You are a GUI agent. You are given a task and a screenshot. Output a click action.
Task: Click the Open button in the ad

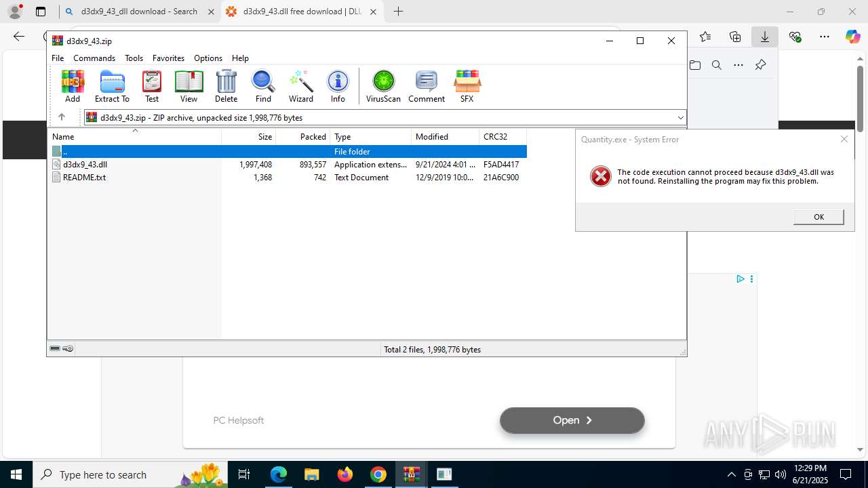tap(572, 420)
